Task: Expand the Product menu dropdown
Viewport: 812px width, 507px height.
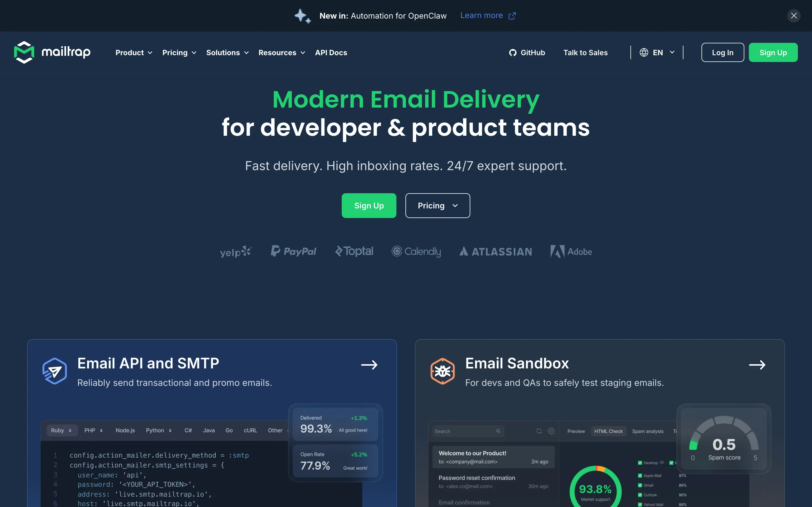Action: tap(134, 53)
